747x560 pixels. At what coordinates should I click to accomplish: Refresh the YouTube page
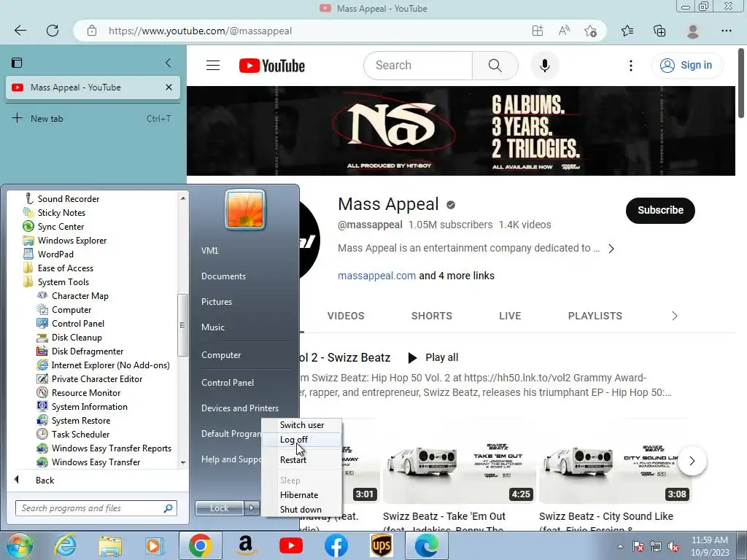click(53, 31)
